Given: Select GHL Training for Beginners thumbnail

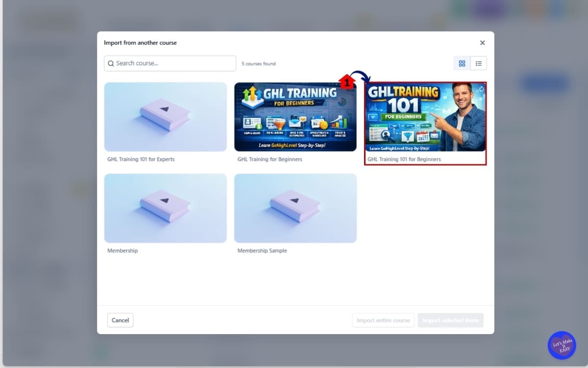Looking at the screenshot, I should 295,117.
